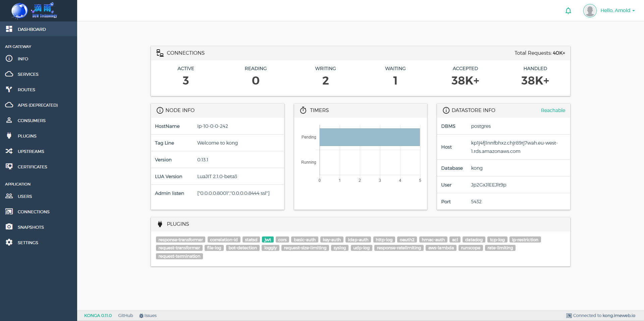Screen dimensions: 644x321
Task: Open Consumers in the sidebar
Action: point(39,120)
